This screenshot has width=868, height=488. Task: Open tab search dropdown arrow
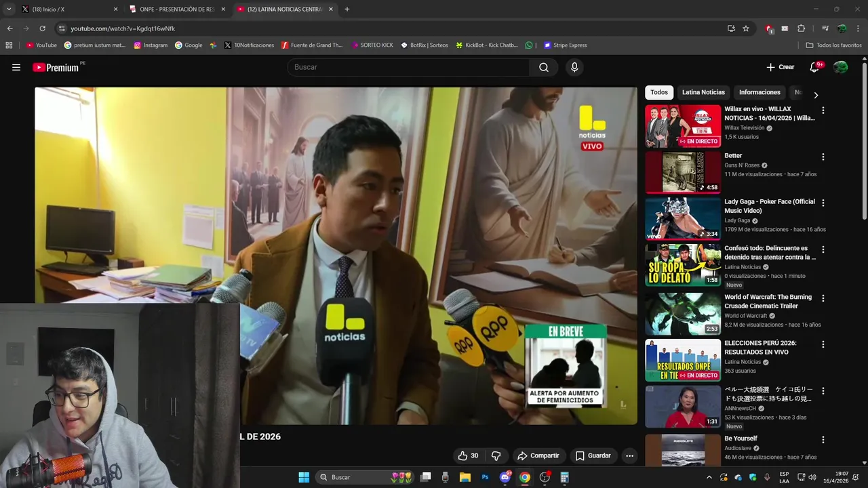[9, 9]
